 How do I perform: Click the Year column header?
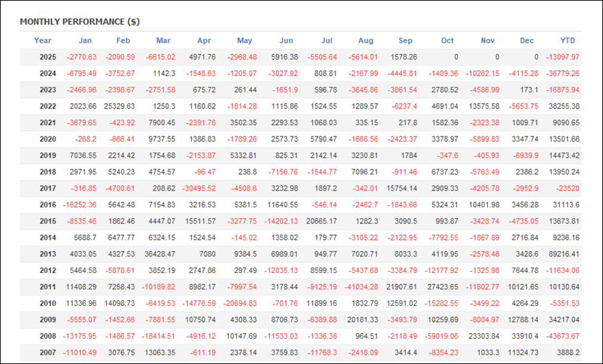(43, 41)
